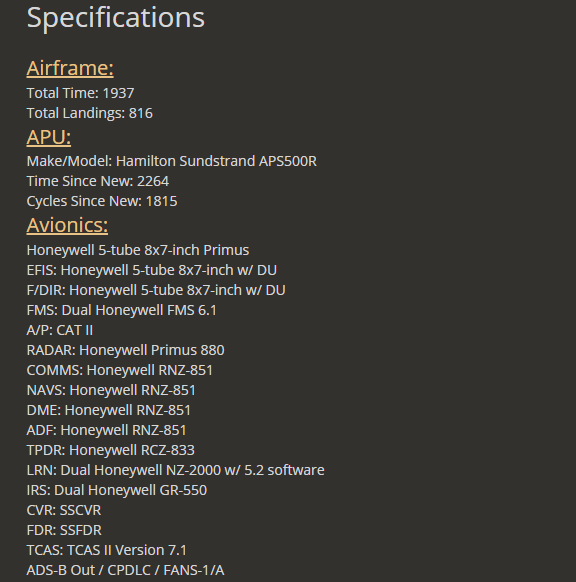Click the RADAR Honeywell Primus 880 line

(x=125, y=350)
